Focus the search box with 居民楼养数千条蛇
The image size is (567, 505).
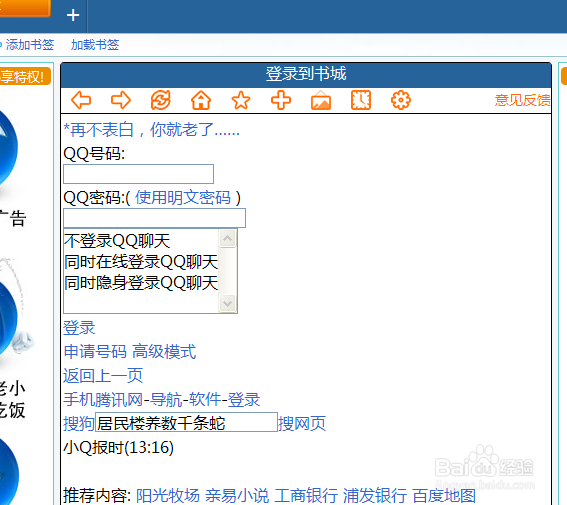tap(186, 422)
